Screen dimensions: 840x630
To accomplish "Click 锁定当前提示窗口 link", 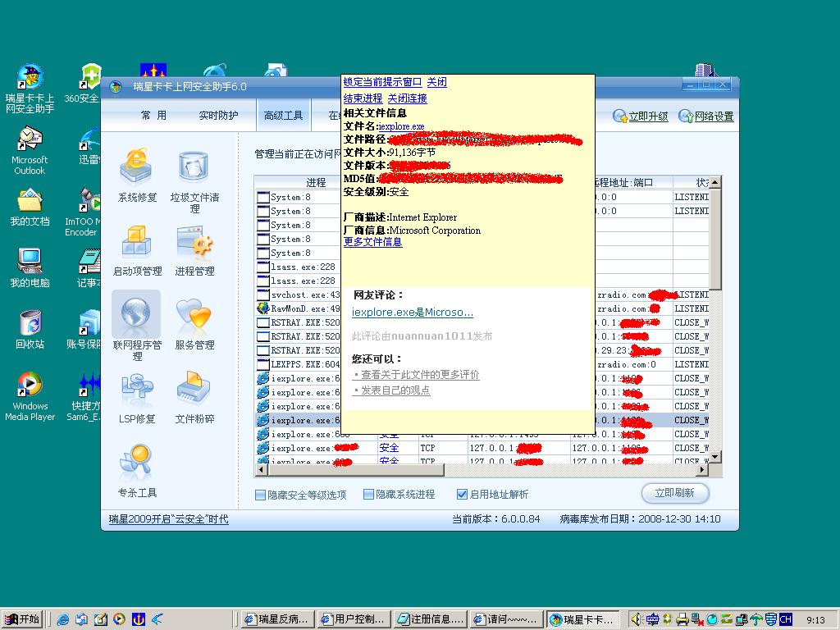I will click(x=382, y=82).
